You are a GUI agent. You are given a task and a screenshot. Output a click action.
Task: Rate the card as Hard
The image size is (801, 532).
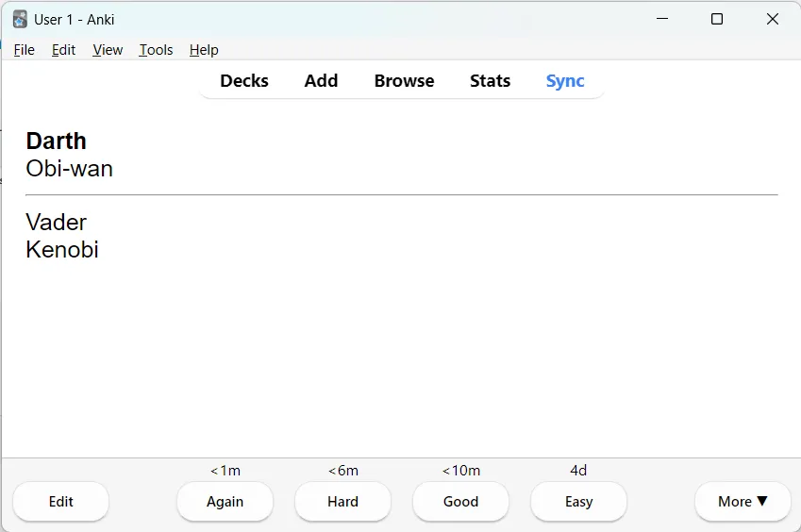(342, 502)
